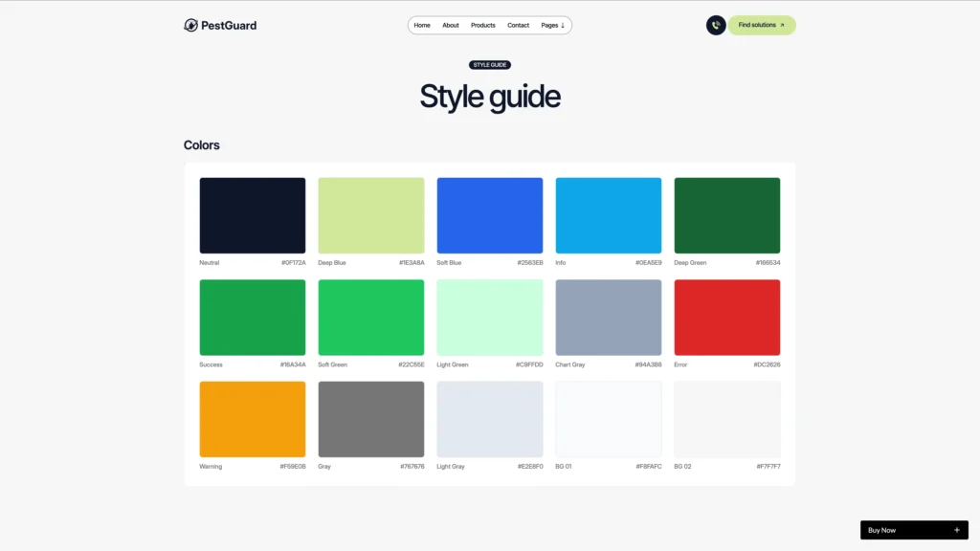Click the Warning color label
The image size is (980, 551).
[211, 467]
